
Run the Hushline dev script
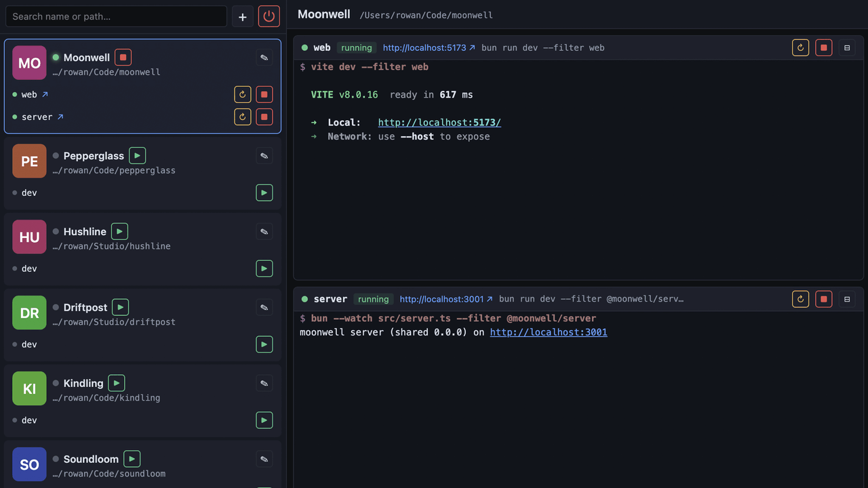[264, 268]
